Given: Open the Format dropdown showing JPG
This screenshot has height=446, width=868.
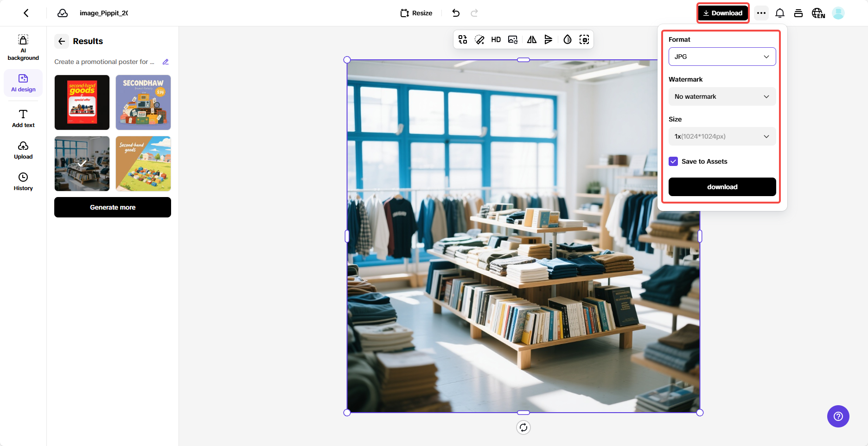Looking at the screenshot, I should pos(722,57).
